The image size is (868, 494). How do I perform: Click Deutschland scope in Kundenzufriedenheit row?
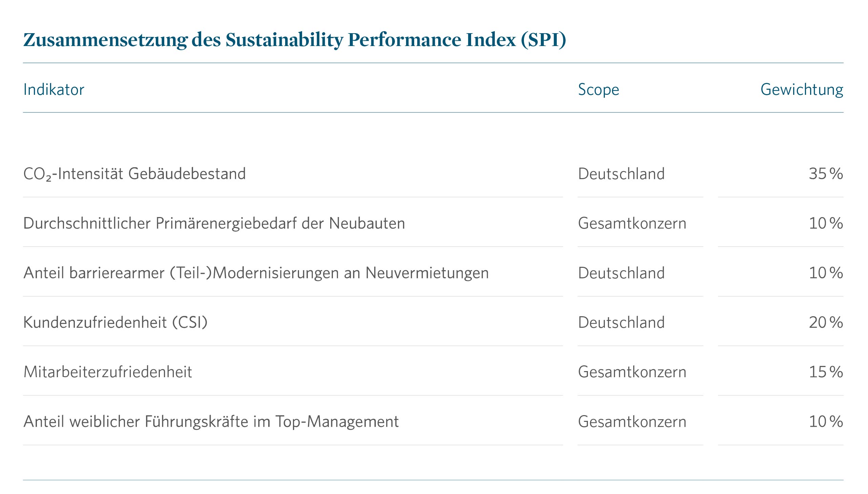click(x=621, y=322)
